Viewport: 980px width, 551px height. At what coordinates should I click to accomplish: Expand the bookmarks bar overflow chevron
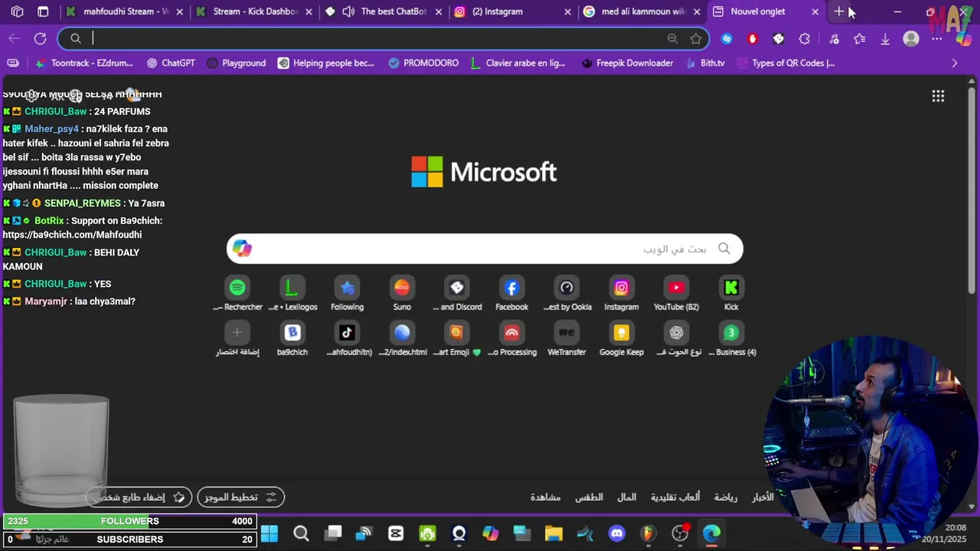[x=954, y=63]
